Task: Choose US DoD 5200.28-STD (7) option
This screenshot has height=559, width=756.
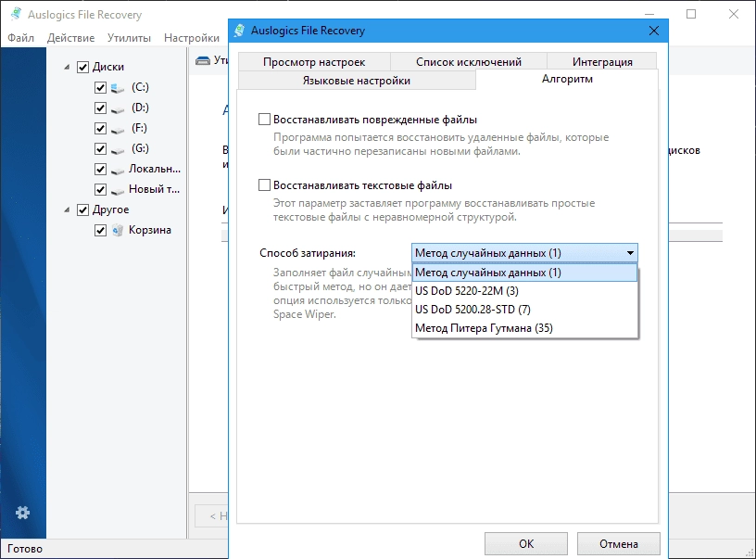Action: pos(524,309)
